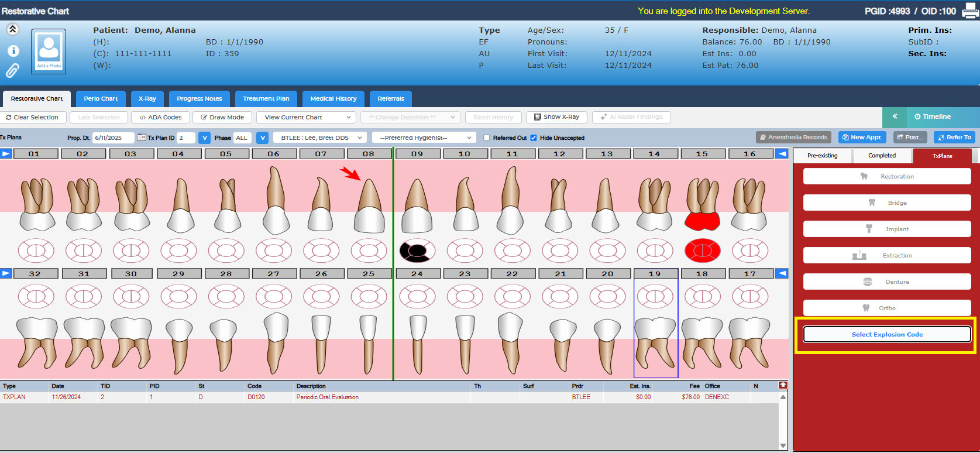Click lower-right blue arrow beside tooth 17

782,273
